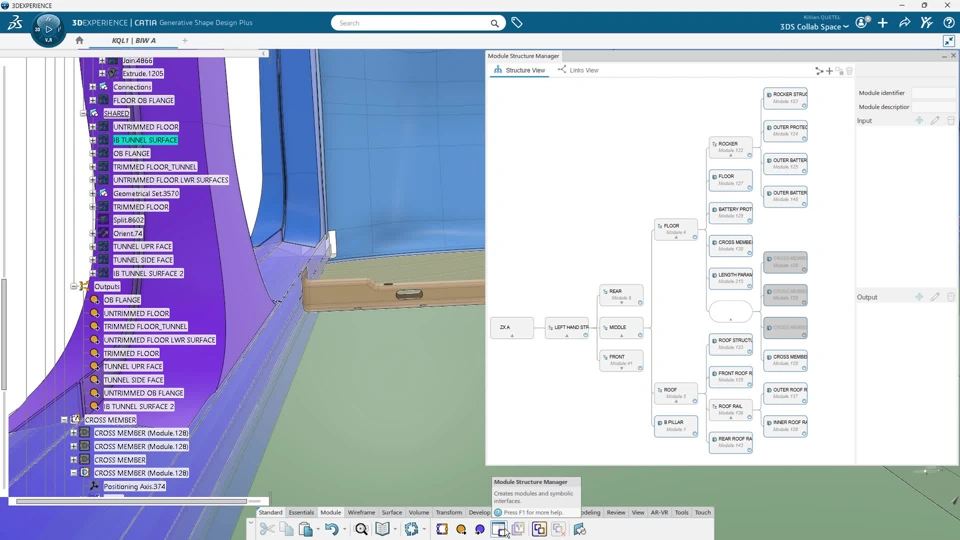This screenshot has height=540, width=960.
Task: Click the Output add plus icon
Action: pos(919,297)
